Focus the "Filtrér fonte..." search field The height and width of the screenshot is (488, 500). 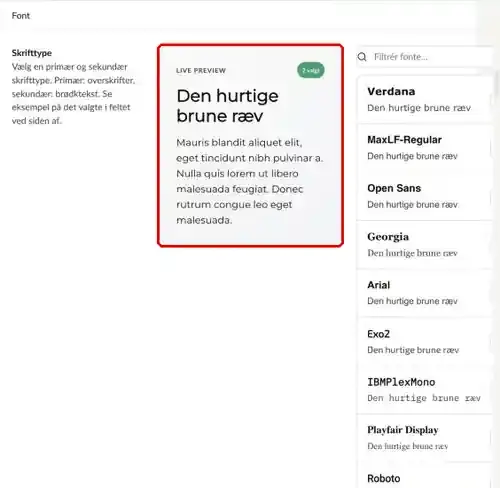click(x=424, y=57)
